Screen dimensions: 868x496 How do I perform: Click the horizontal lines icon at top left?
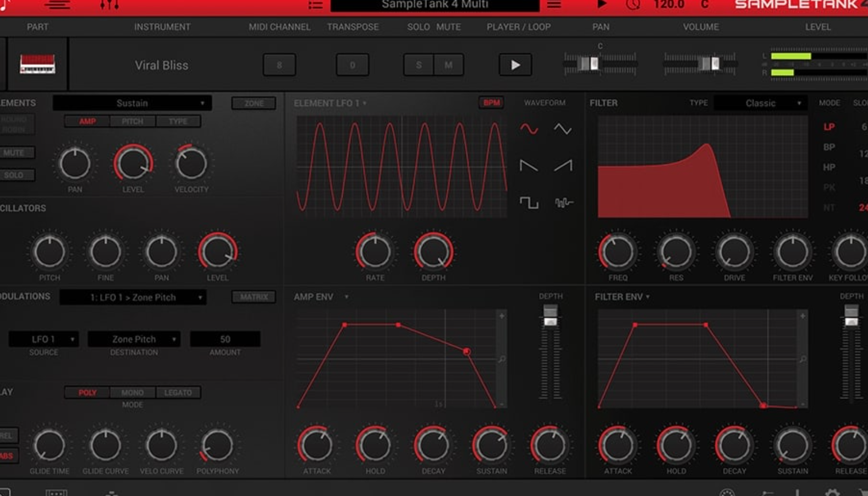(x=58, y=5)
